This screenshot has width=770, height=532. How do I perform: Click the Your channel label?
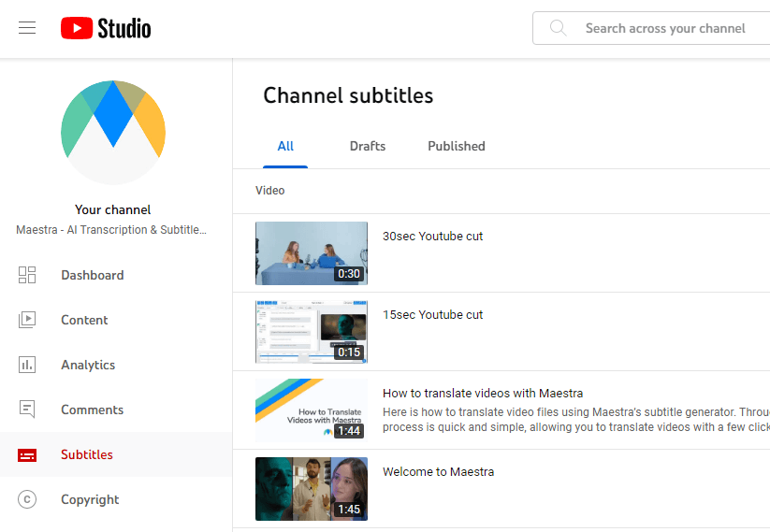click(x=112, y=209)
